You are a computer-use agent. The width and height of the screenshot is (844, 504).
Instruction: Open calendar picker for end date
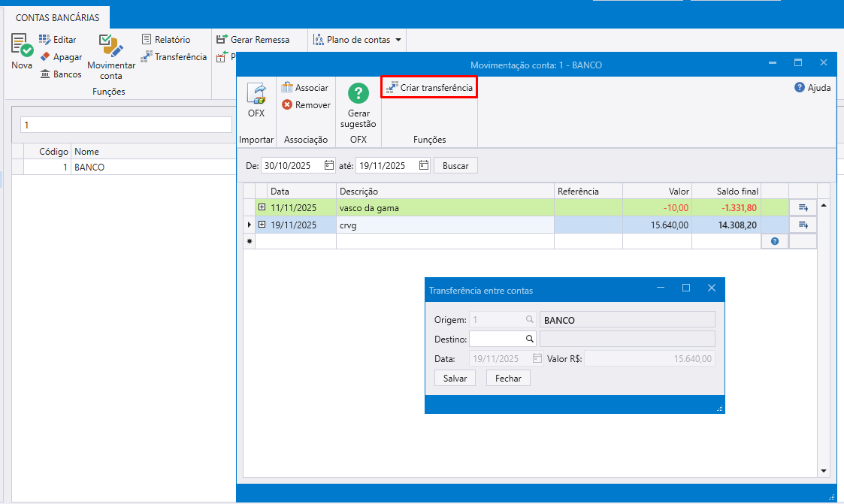coord(424,165)
